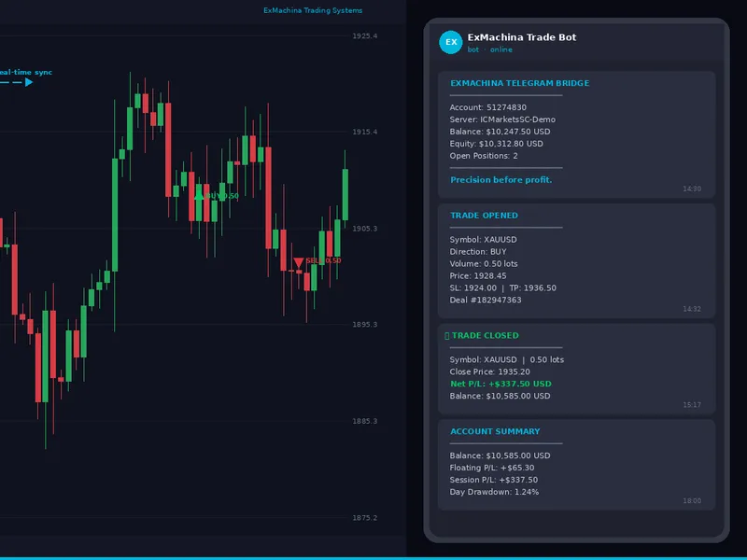The height and width of the screenshot is (560, 747).
Task: Click the 15:17 message timestamp
Action: (692, 405)
